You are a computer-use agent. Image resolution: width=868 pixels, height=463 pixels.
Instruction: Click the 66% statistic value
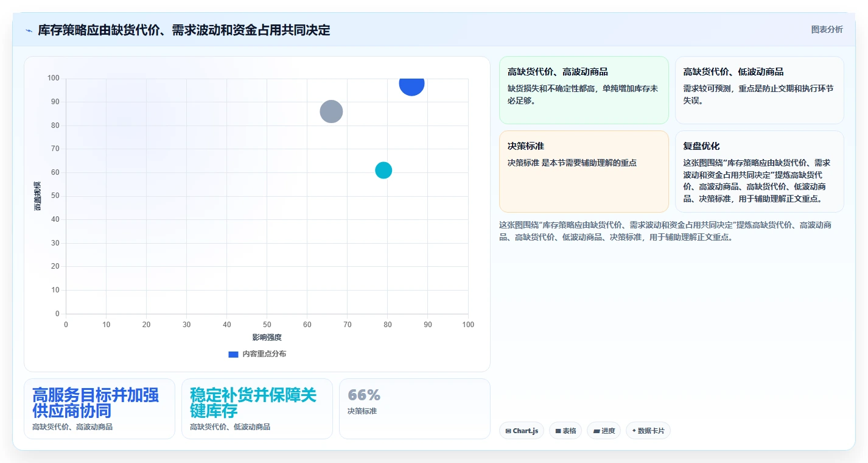(x=364, y=395)
